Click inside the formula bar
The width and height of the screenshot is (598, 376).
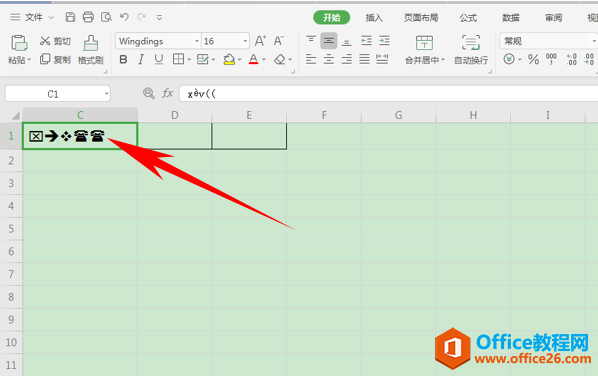click(389, 94)
